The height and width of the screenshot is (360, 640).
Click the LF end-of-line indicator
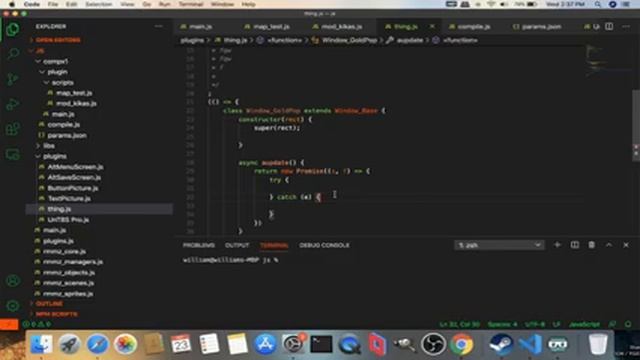pyautogui.click(x=556, y=324)
